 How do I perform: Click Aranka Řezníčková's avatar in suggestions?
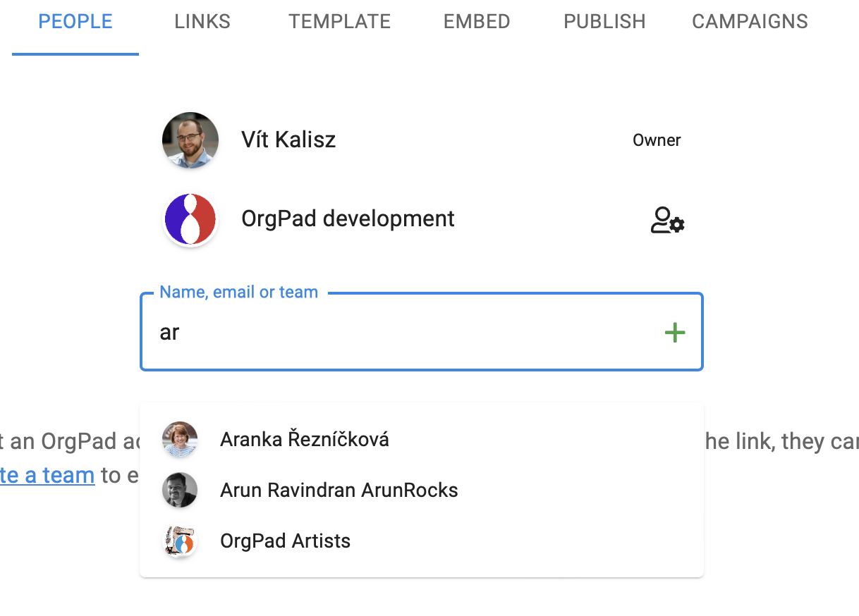(x=179, y=440)
